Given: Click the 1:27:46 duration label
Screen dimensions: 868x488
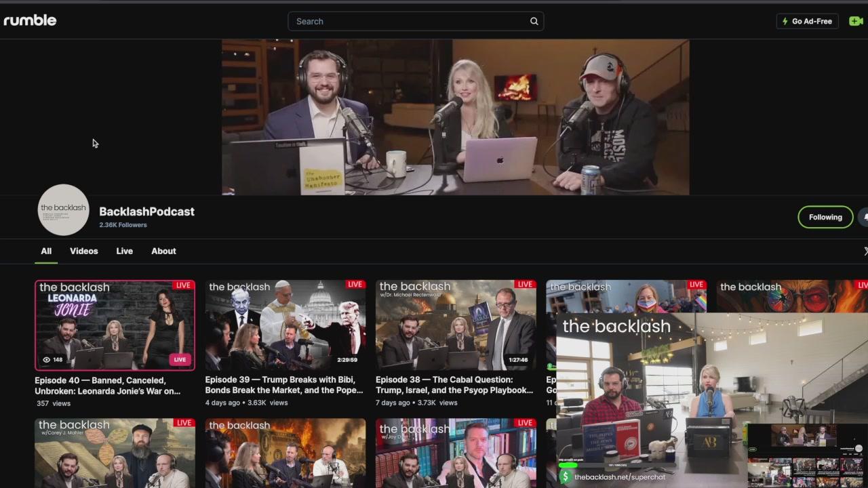Looking at the screenshot, I should (518, 360).
